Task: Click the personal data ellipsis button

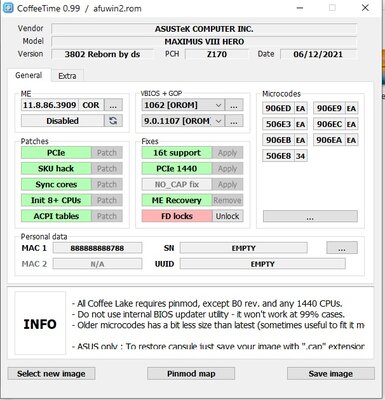Action: (342, 248)
